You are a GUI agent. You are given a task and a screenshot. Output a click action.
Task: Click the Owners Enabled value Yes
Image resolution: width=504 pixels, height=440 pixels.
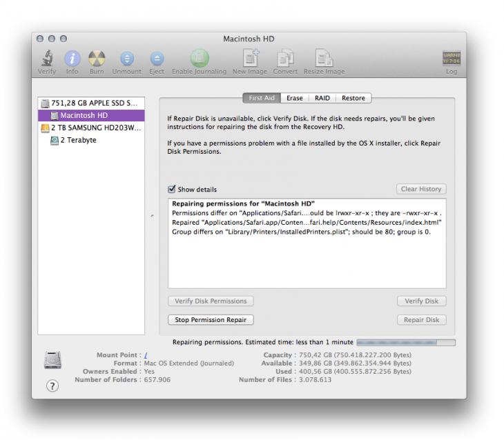(x=149, y=371)
